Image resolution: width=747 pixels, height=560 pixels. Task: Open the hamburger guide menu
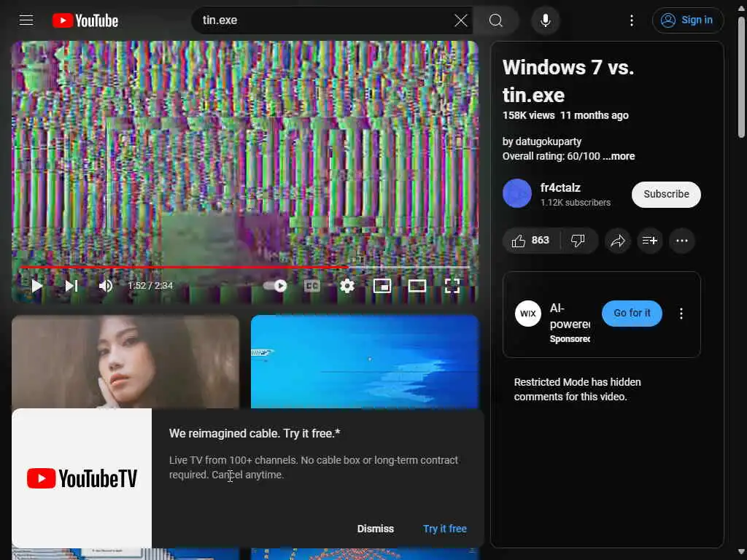(26, 20)
